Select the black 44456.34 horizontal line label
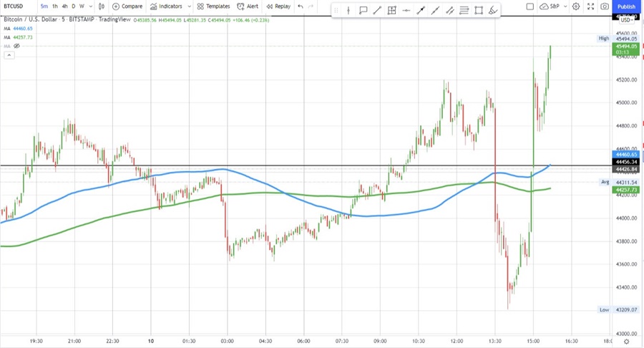644x348 pixels. pos(626,163)
